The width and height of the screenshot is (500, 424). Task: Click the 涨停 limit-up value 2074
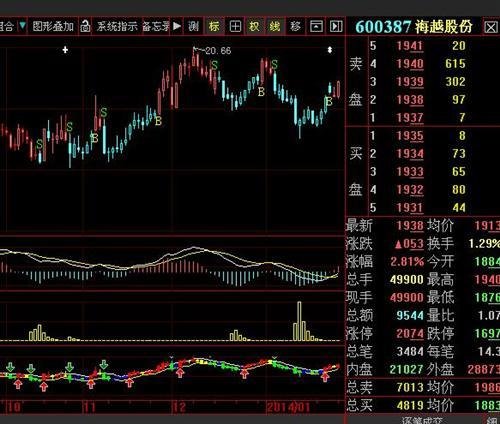tap(410, 333)
